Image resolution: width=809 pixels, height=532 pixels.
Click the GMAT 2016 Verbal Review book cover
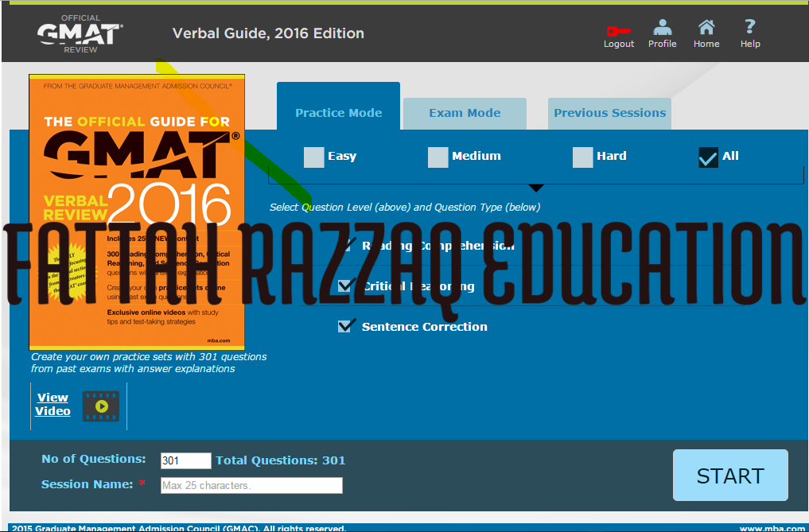pos(137,212)
